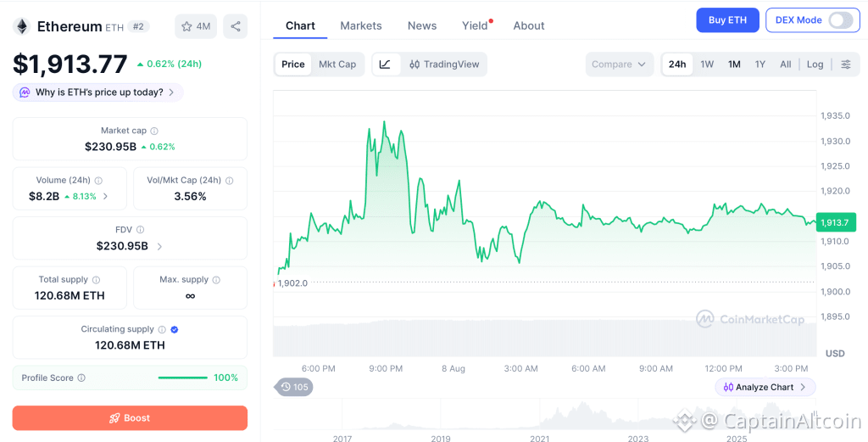Open the Markets tab
The width and height of the screenshot is (868, 442).
tap(361, 25)
